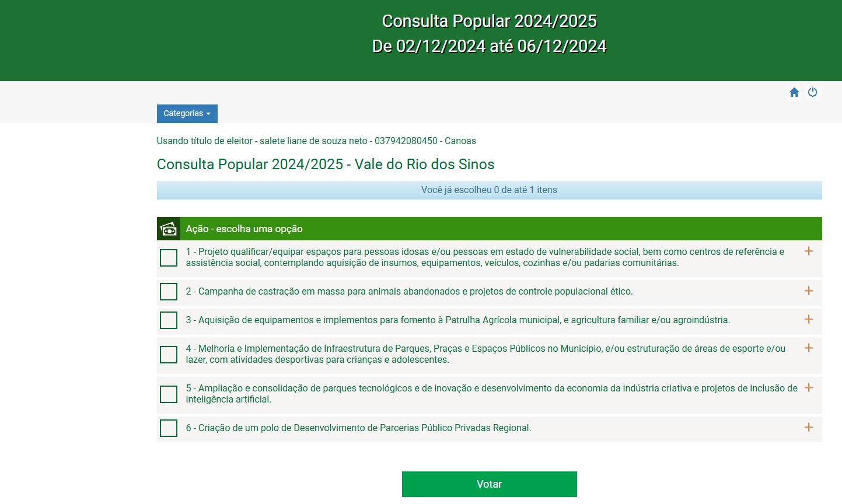Click voter info line 'Usando título de eleitor'
Screen dimensions: 842x504
204,141
